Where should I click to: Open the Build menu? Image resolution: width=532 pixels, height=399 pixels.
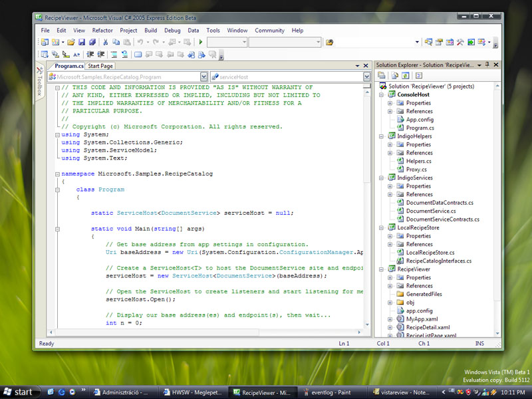(151, 30)
